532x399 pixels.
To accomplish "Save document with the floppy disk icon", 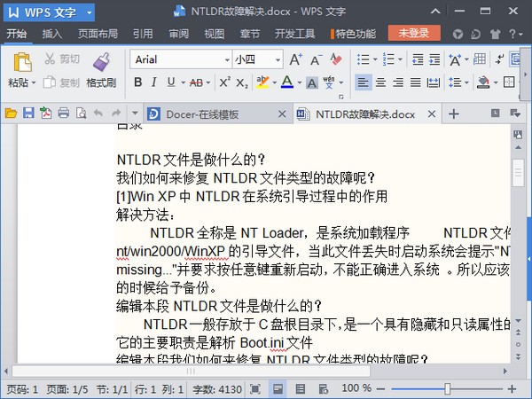I will click(28, 113).
